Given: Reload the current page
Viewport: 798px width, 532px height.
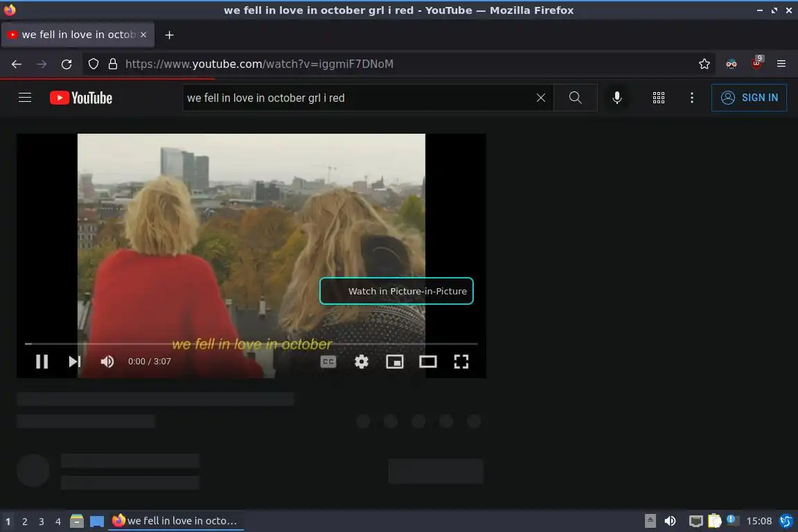Looking at the screenshot, I should point(66,64).
